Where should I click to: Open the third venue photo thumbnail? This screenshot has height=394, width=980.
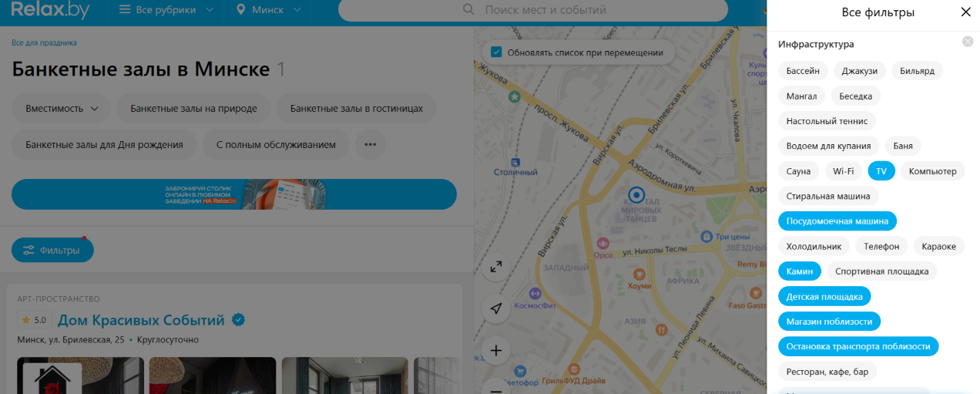click(345, 375)
